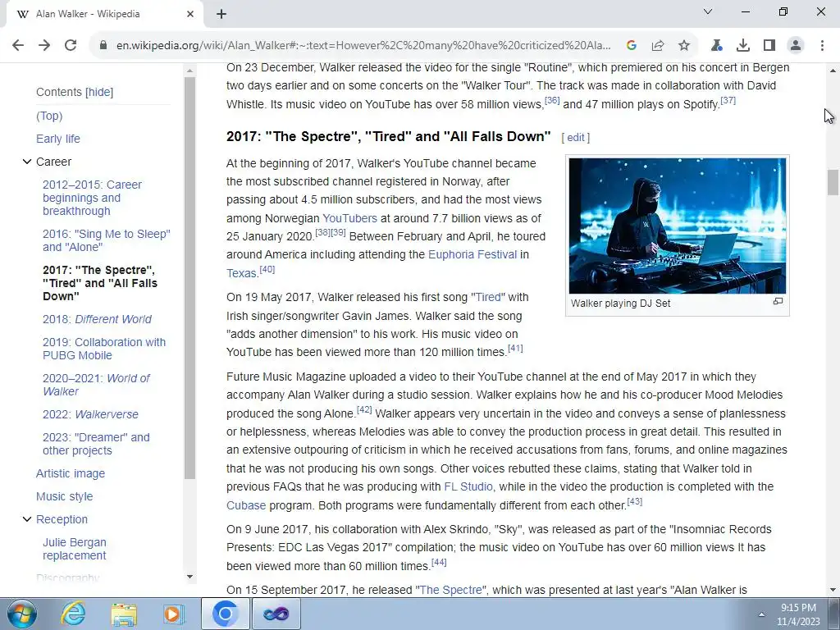Share this page icon
The height and width of the screenshot is (630, 840).
click(x=658, y=46)
